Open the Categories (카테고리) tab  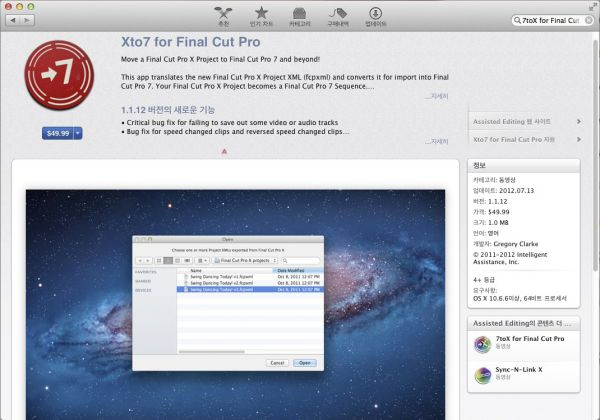(x=299, y=17)
